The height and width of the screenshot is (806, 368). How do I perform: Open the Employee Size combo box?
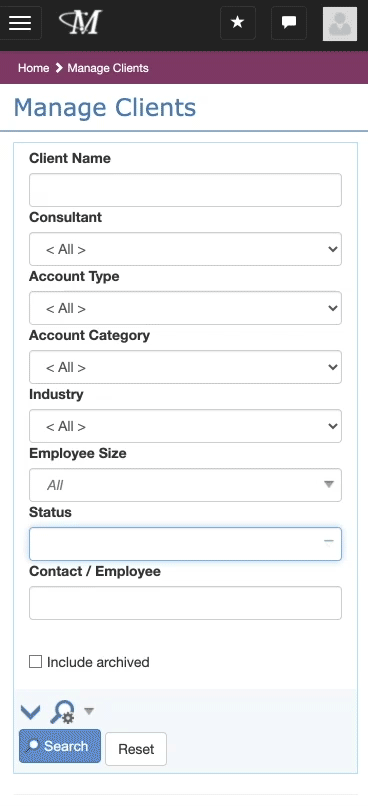coord(186,485)
